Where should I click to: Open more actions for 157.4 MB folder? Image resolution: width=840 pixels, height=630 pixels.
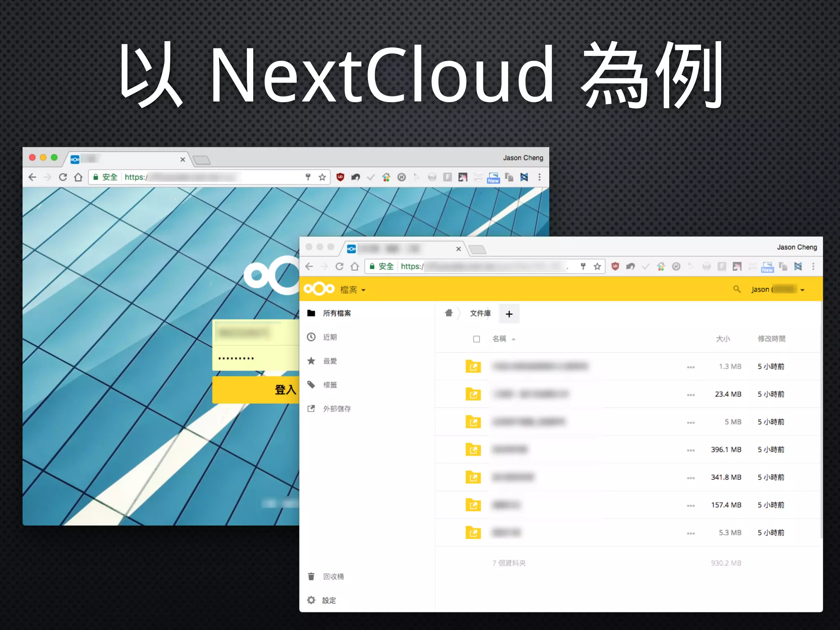691,506
